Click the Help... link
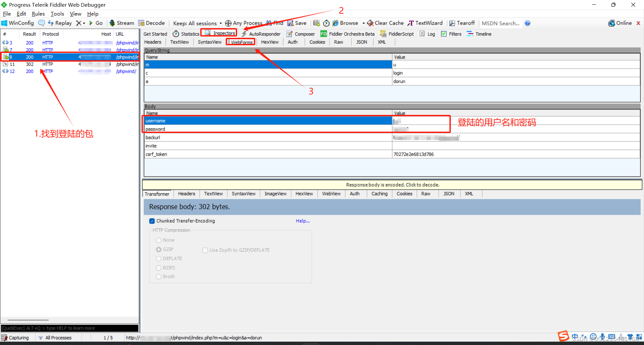This screenshot has height=345, width=644. (303, 221)
